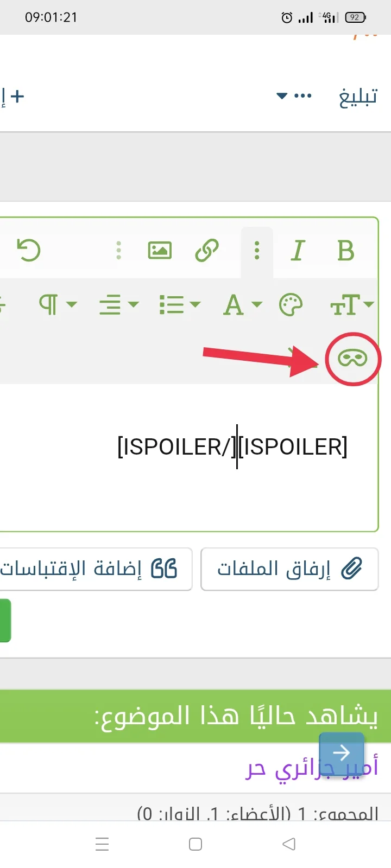Open more text formatting options (dark dots)
The width and height of the screenshot is (391, 868).
(257, 251)
